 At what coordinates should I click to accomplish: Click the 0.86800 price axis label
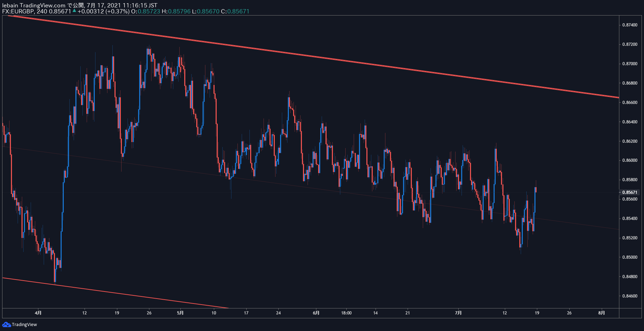click(630, 83)
